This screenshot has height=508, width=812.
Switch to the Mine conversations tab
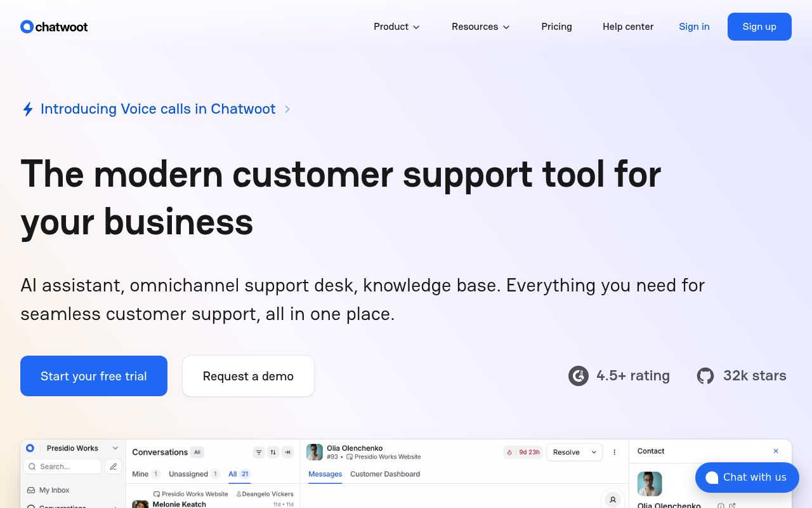(x=146, y=474)
